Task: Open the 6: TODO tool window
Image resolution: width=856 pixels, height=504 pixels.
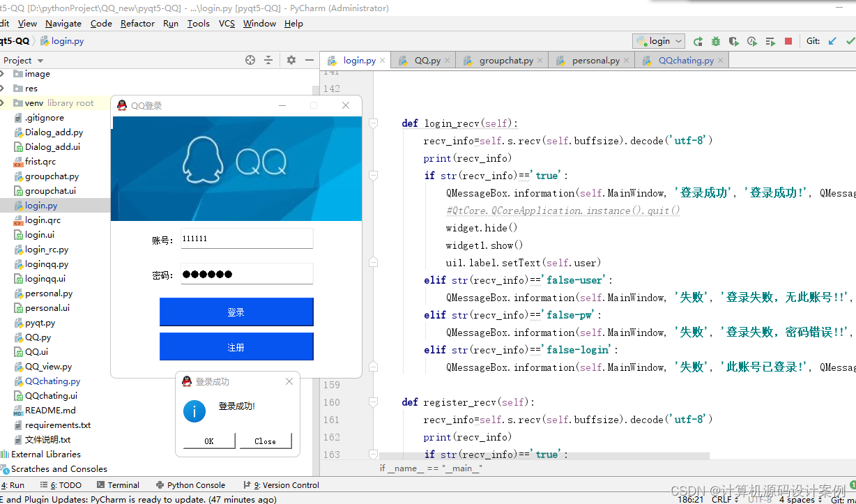Action: 61,485
